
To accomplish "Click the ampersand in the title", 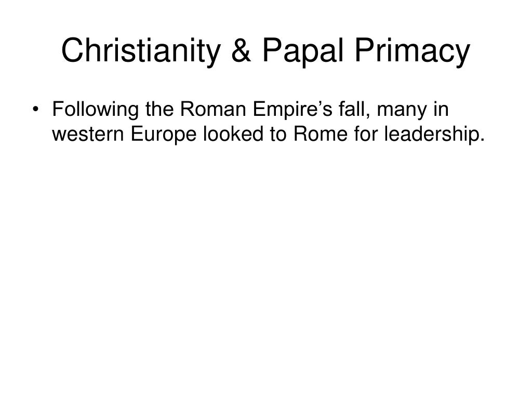I will click(x=241, y=51).
